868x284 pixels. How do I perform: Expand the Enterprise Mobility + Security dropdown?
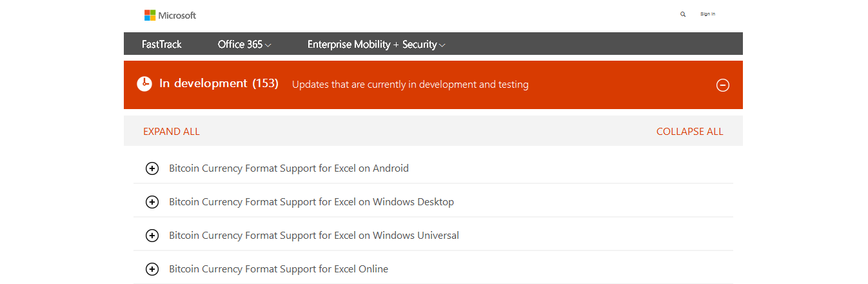[x=376, y=45]
